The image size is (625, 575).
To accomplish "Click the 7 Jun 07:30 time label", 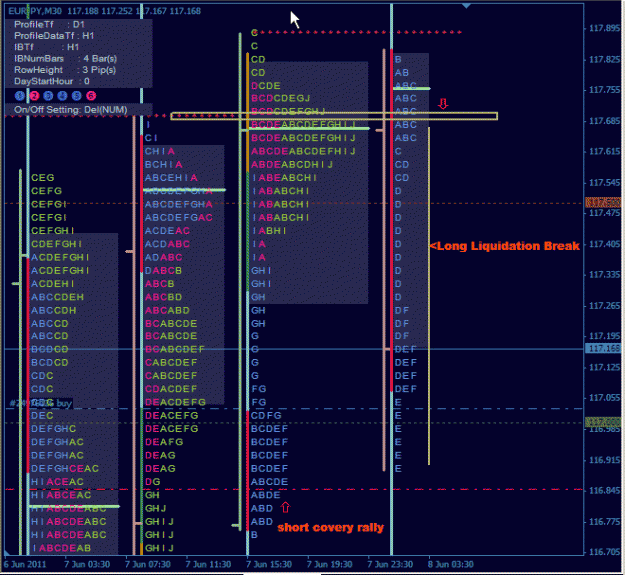I will point(147,564).
